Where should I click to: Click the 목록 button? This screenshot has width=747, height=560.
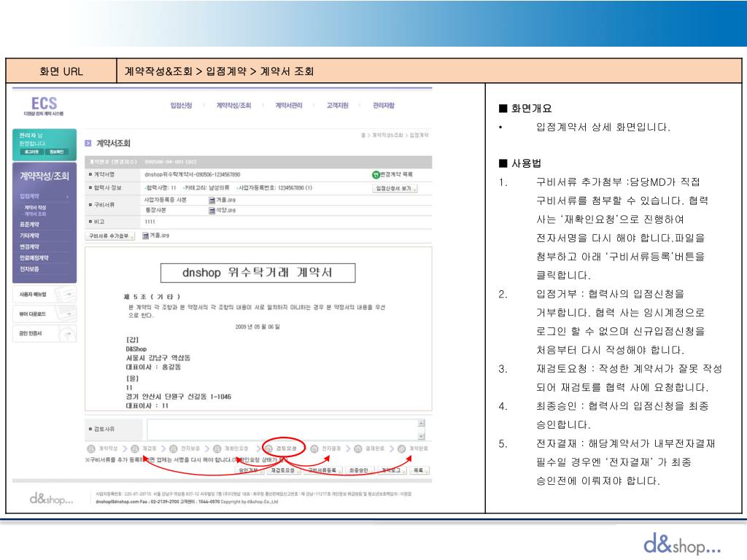419,470
